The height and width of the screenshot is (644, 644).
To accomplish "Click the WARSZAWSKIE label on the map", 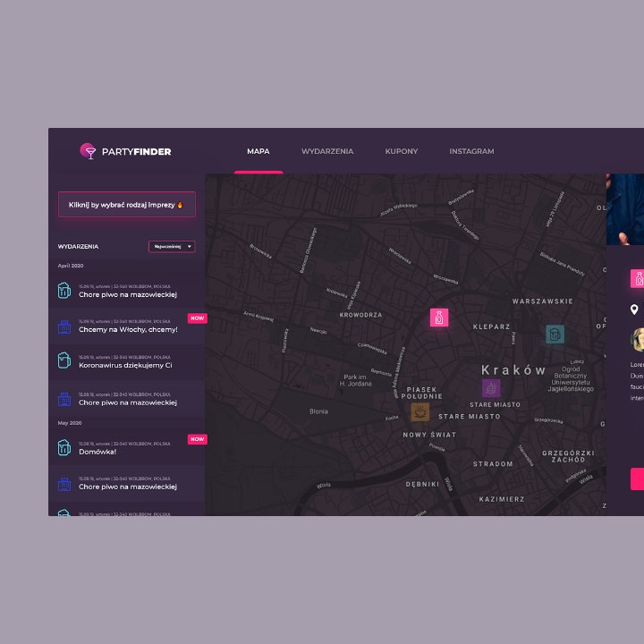I will point(543,301).
